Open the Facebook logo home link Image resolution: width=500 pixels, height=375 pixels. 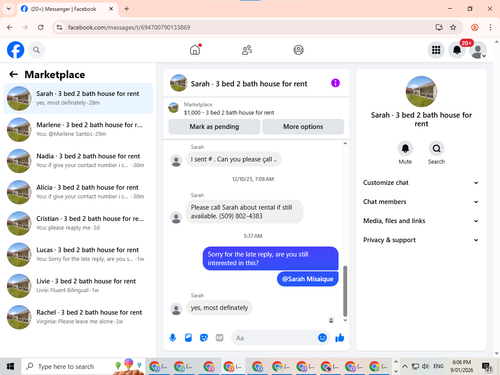click(x=15, y=50)
